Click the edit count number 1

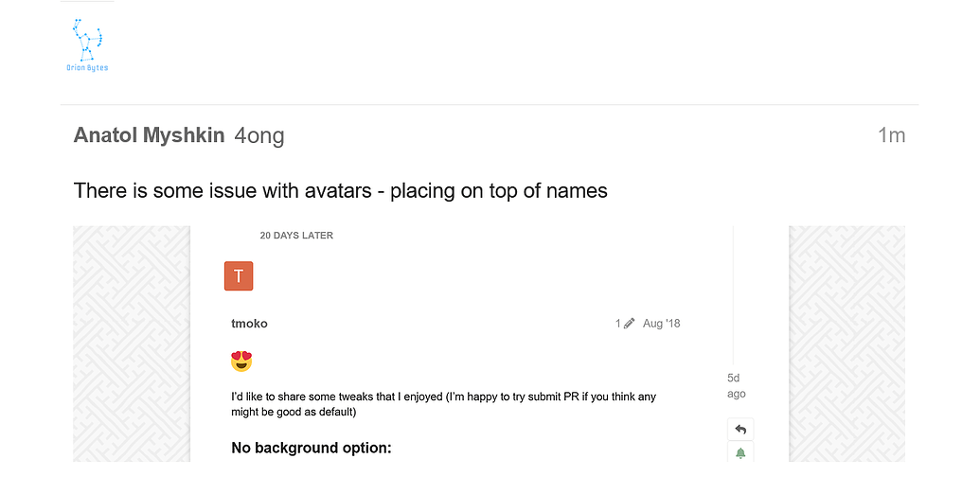pos(618,324)
